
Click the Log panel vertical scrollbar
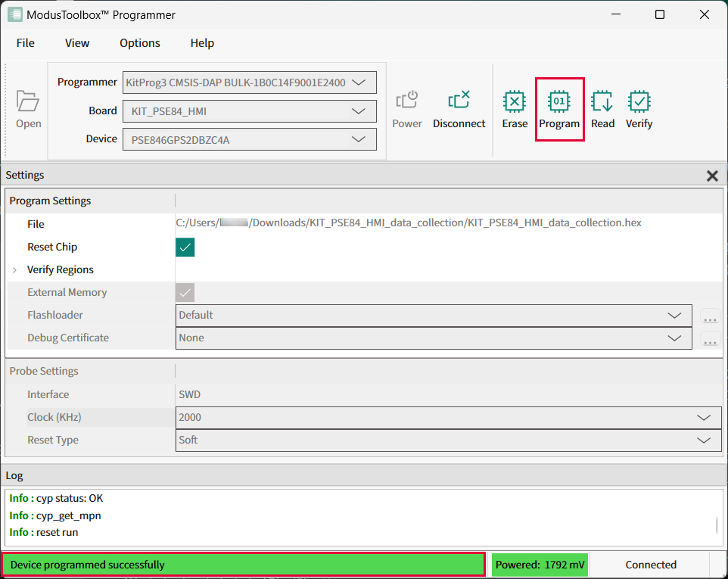717,525
